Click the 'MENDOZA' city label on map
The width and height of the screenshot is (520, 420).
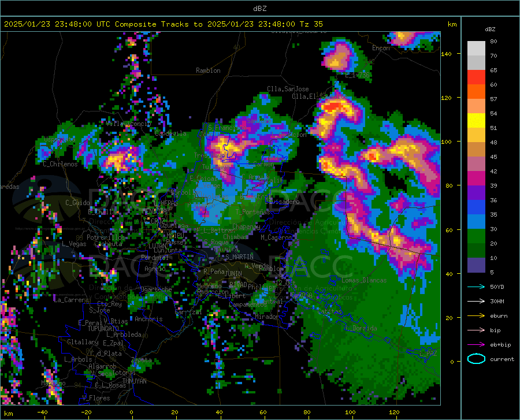point(154,211)
